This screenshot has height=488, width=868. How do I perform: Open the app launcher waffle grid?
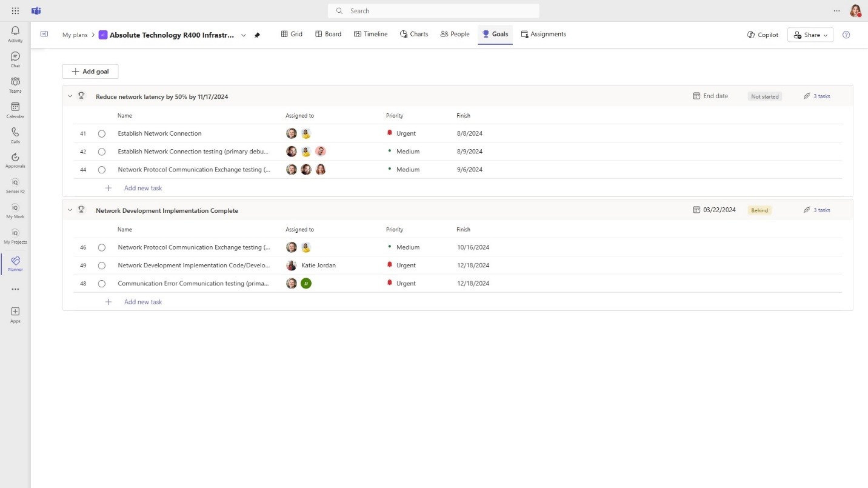tap(15, 11)
